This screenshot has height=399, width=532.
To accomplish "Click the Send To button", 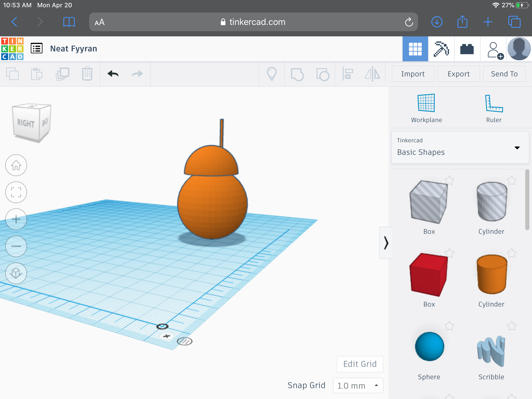I will coord(504,74).
